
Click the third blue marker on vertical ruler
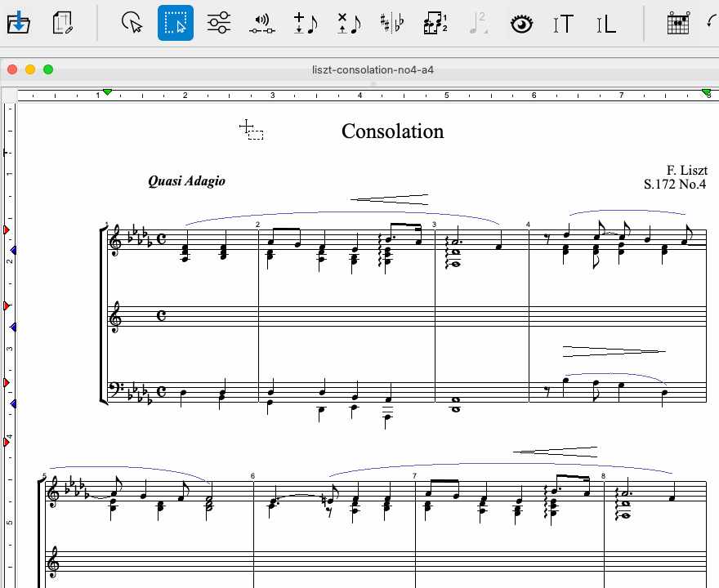pos(13,403)
